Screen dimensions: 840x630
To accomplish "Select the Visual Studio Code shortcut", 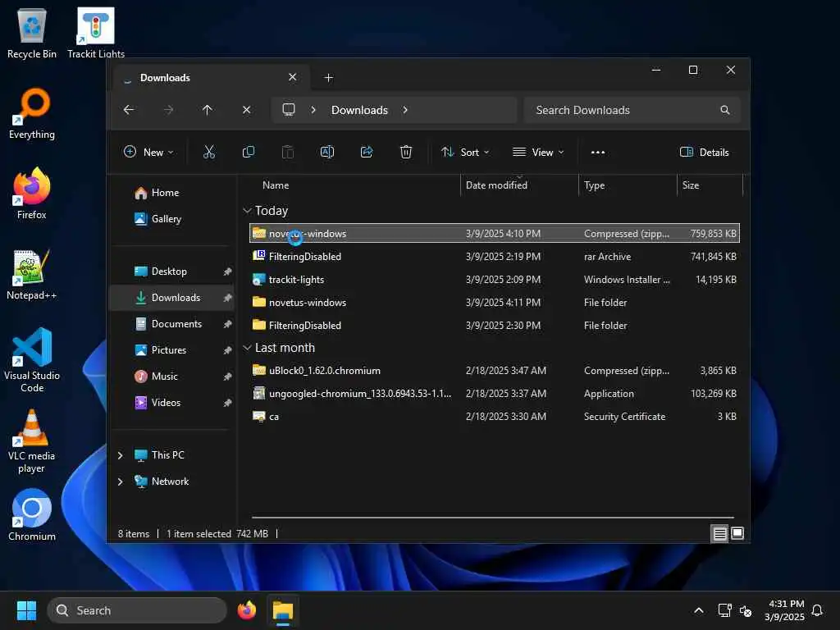I will (32, 360).
